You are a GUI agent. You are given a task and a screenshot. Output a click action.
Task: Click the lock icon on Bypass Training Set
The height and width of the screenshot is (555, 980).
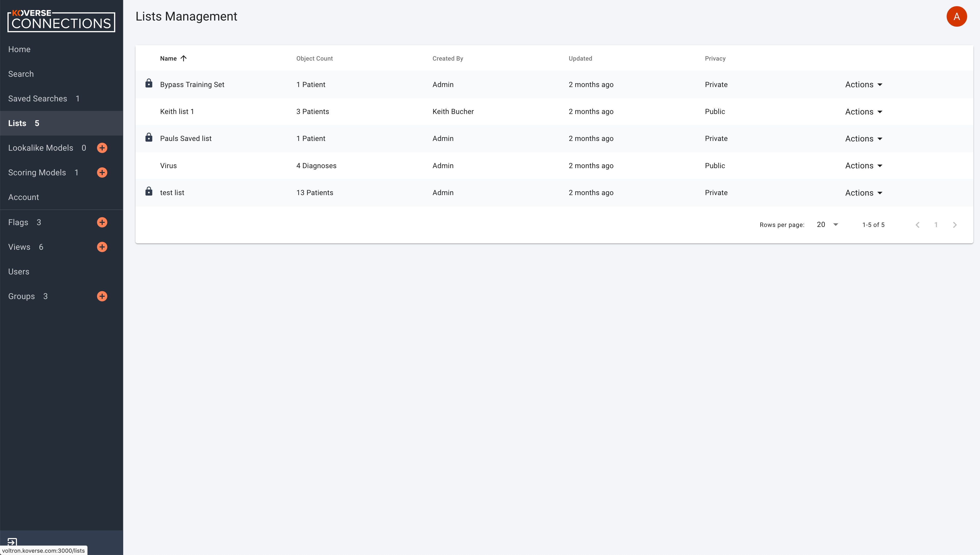tap(149, 83)
